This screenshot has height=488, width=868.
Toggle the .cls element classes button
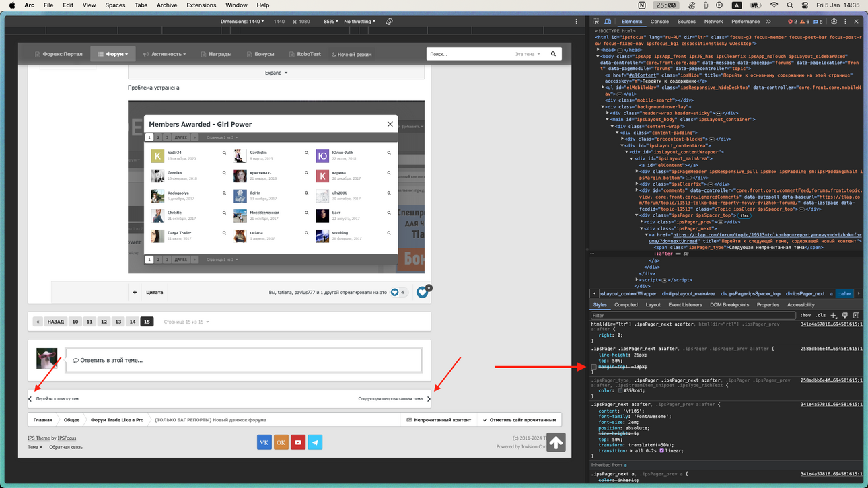click(x=820, y=315)
